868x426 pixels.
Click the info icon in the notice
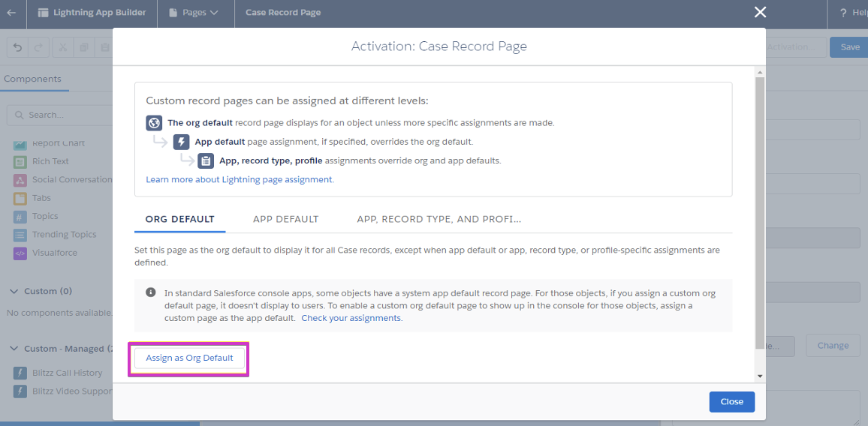(150, 292)
